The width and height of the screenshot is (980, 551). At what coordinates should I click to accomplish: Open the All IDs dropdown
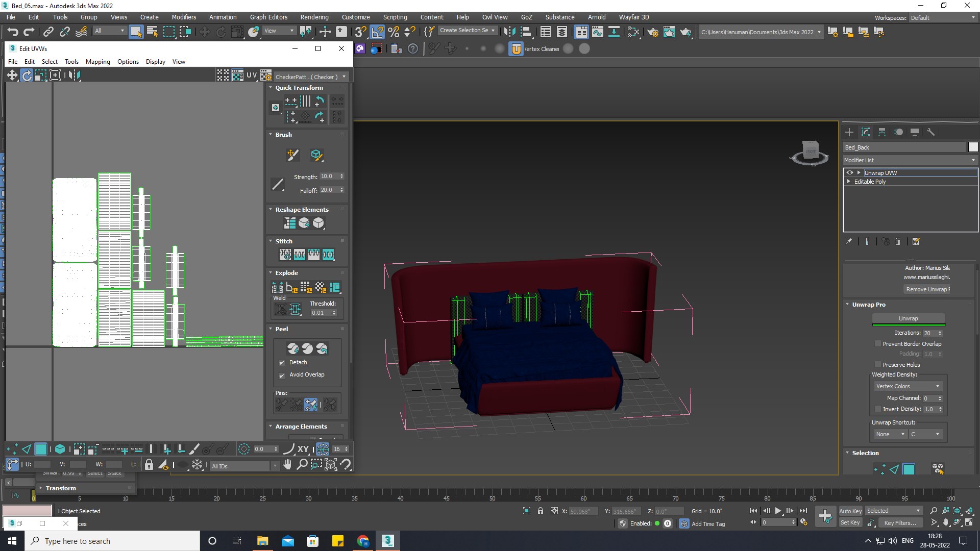pos(244,466)
